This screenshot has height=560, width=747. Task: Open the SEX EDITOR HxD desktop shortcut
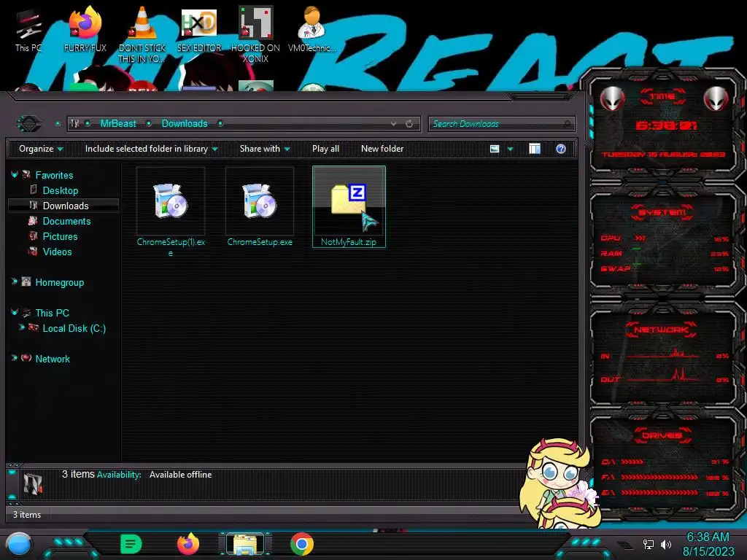199,31
